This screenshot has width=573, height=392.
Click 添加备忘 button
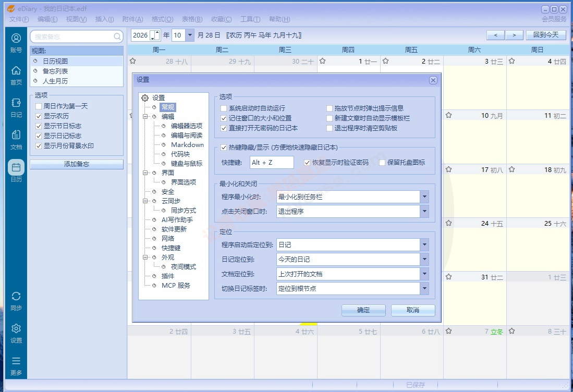pyautogui.click(x=77, y=164)
